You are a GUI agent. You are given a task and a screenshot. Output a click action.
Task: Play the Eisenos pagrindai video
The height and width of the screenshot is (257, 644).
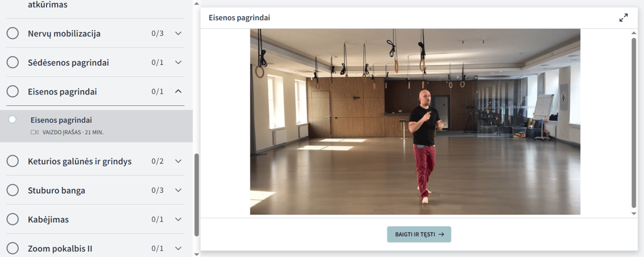click(x=415, y=122)
